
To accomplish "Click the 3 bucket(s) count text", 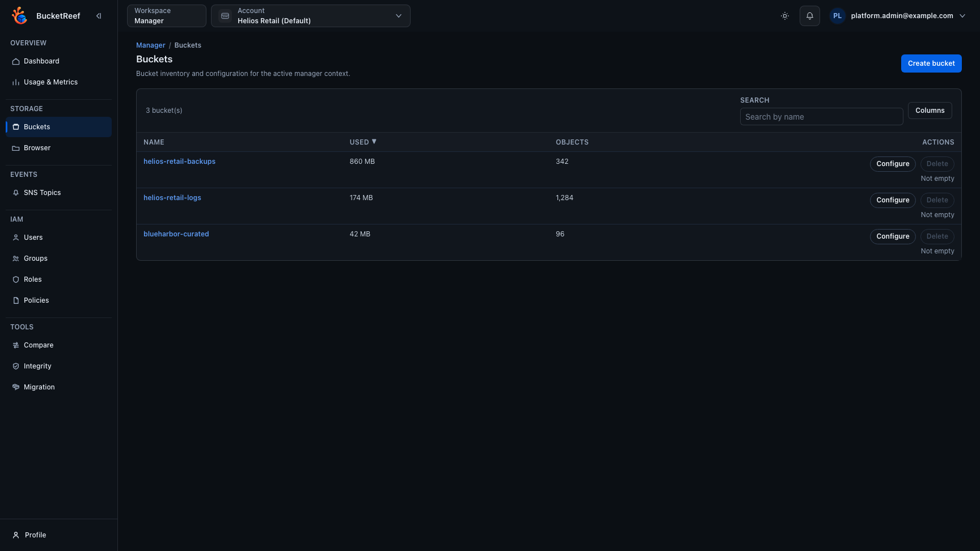I will click(164, 111).
